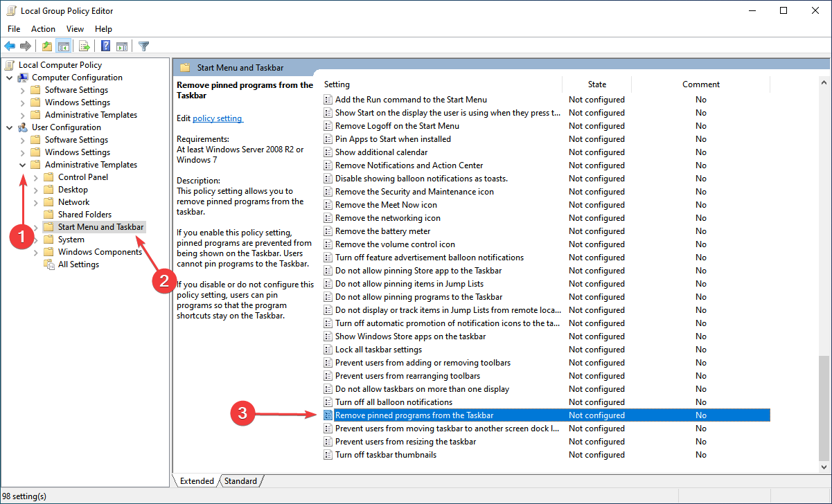
Task: Sort by the State column header
Action: [596, 84]
